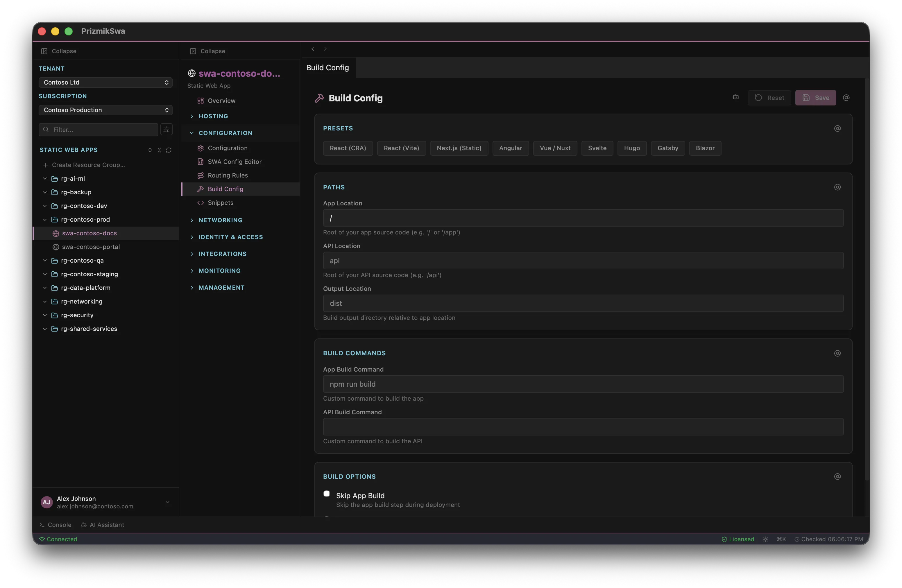The height and width of the screenshot is (588, 902).
Task: Open the Tenant dropdown showing Contoso Ltd
Action: (105, 82)
